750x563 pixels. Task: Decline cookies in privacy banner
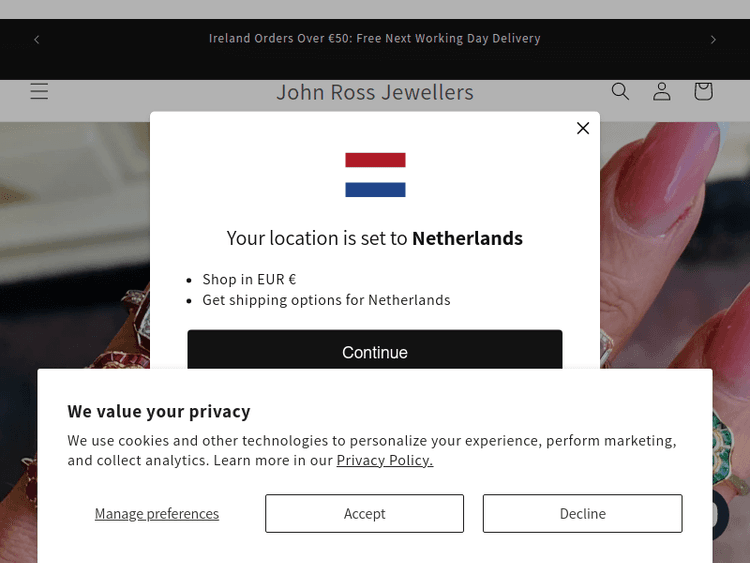[582, 513]
